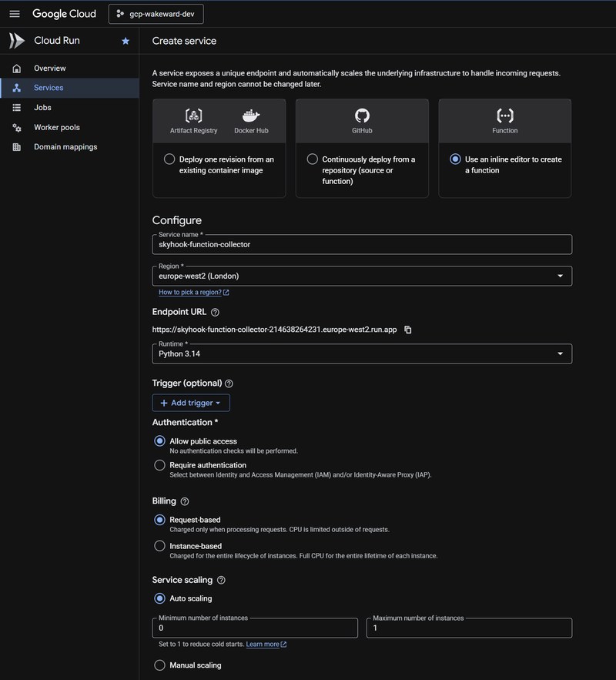Go to Worker pools in sidebar

coord(56,127)
